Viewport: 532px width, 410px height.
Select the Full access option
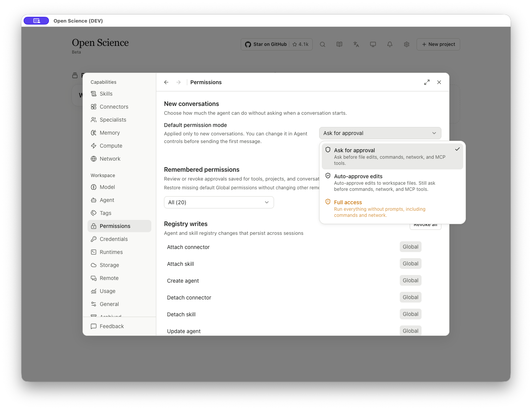point(393,208)
